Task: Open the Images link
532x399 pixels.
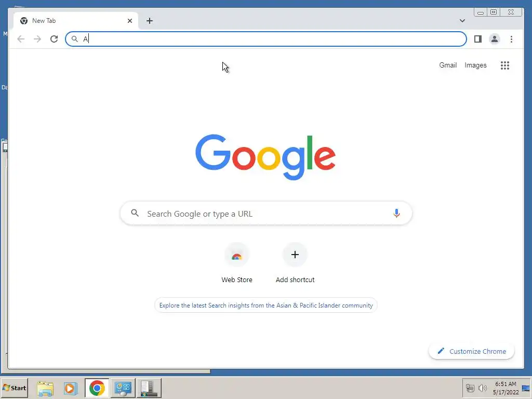Action: tap(475, 65)
